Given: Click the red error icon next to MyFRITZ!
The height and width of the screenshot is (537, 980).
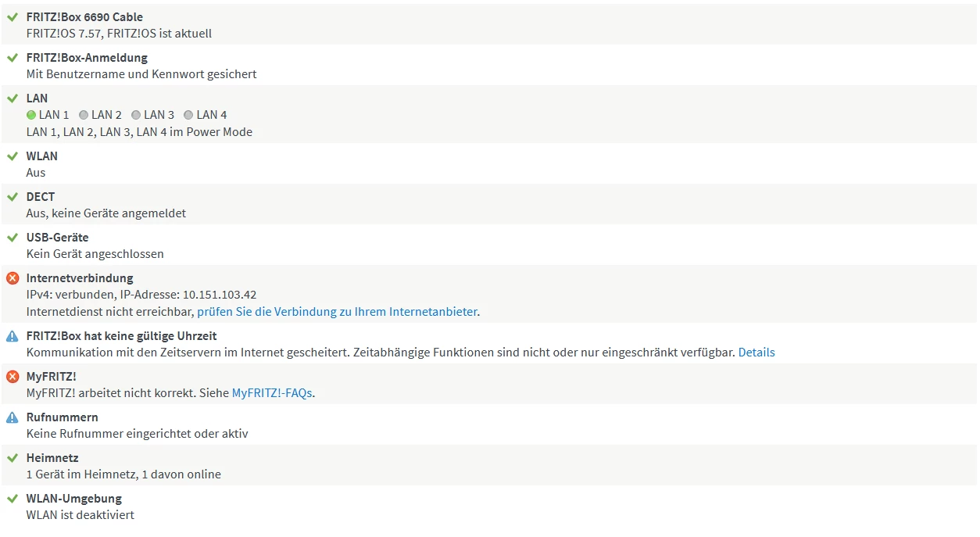Looking at the screenshot, I should (12, 376).
